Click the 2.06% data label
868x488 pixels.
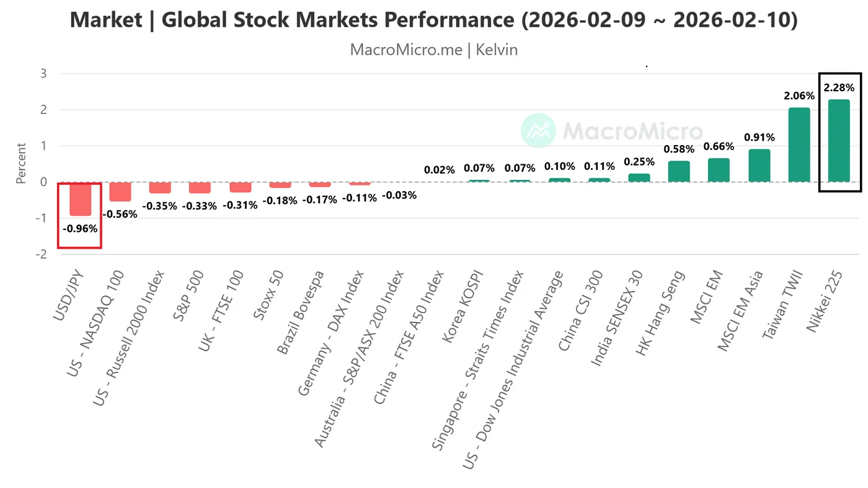799,96
